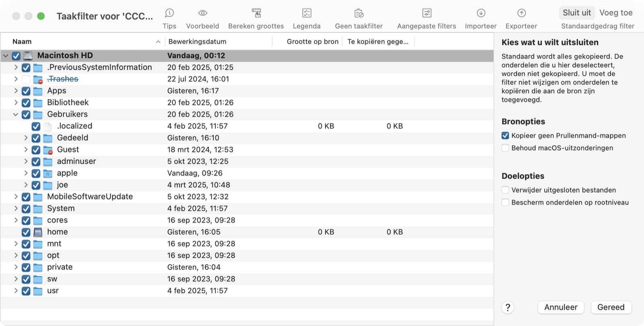Open the Tips toolbar icon
The image size is (644, 326).
[169, 13]
